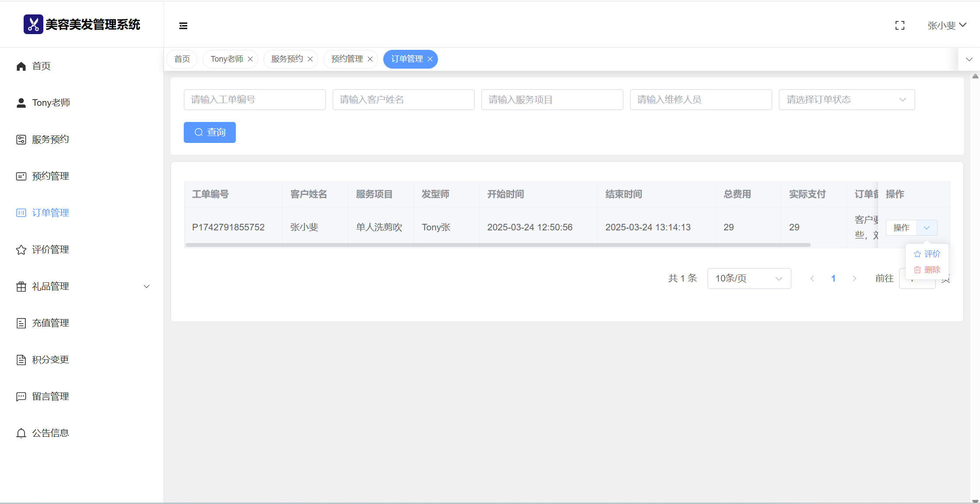Click the 查询 search button
Screen dimensions: 980x504
tap(210, 132)
